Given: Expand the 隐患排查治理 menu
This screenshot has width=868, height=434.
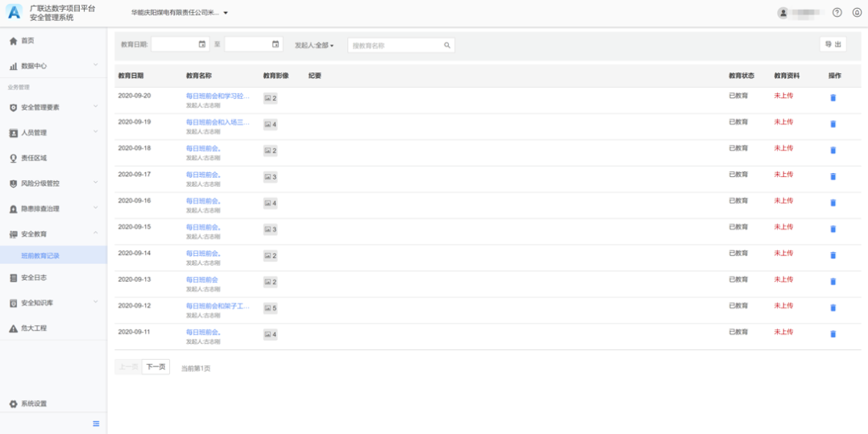Looking at the screenshot, I should (x=53, y=209).
